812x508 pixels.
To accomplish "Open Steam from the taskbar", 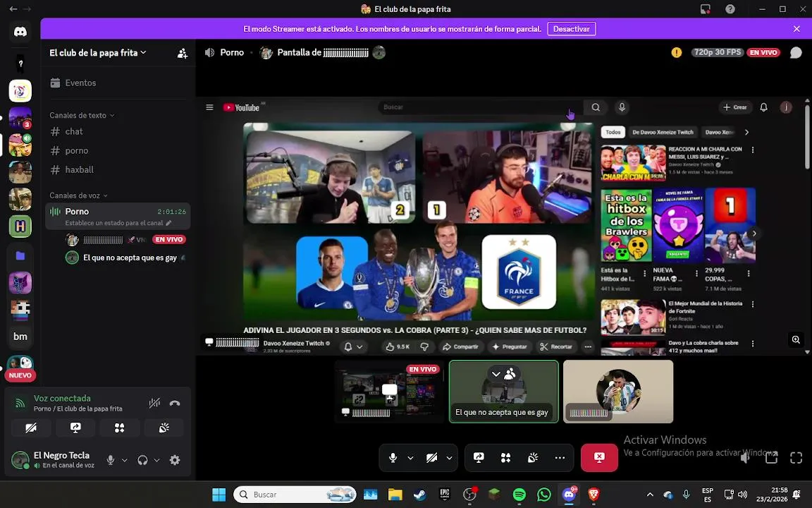I will click(420, 495).
